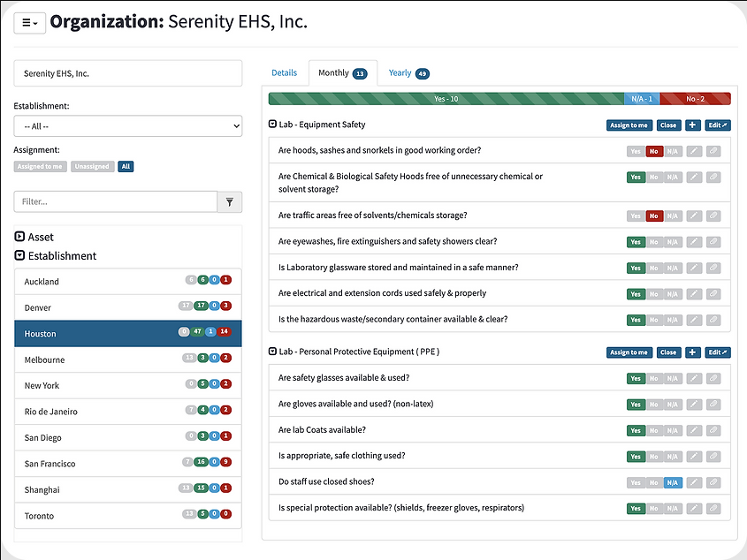The image size is (747, 560).
Task: Open the Details tab
Action: [x=285, y=72]
